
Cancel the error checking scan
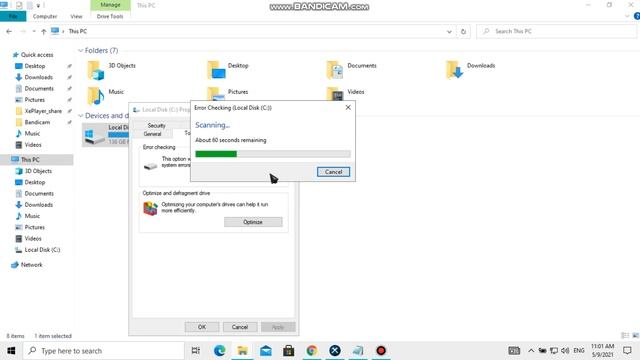333,172
